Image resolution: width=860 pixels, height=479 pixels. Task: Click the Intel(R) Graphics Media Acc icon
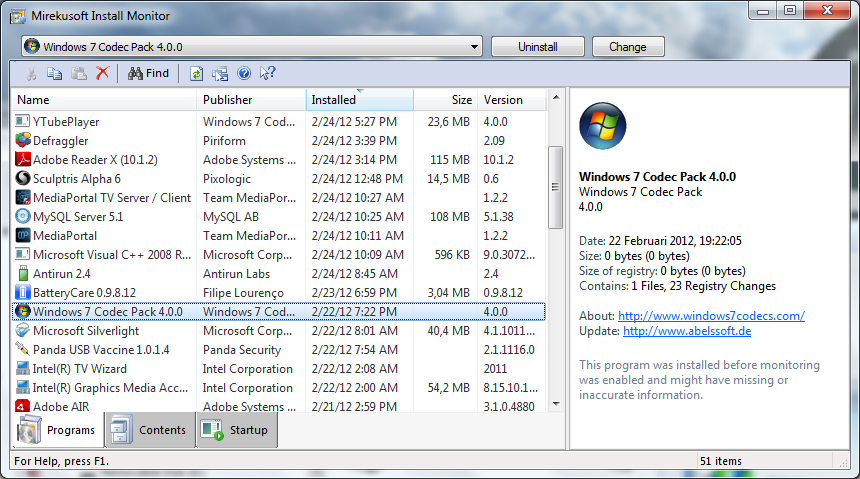(x=22, y=387)
